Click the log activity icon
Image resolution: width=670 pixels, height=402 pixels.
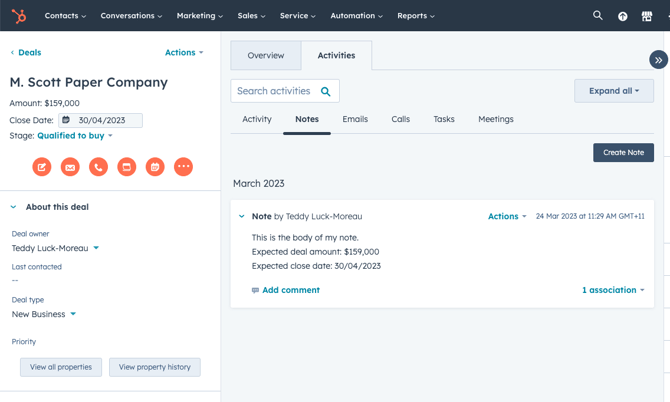click(127, 167)
